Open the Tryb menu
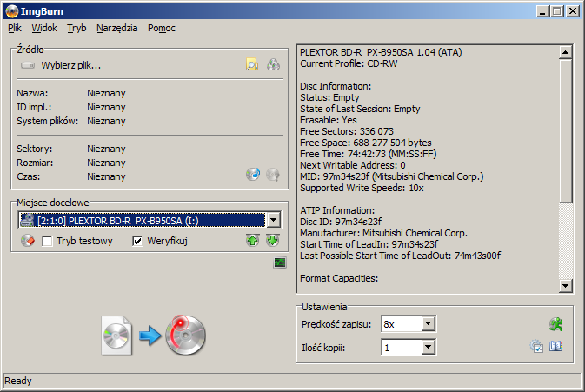 click(x=76, y=28)
